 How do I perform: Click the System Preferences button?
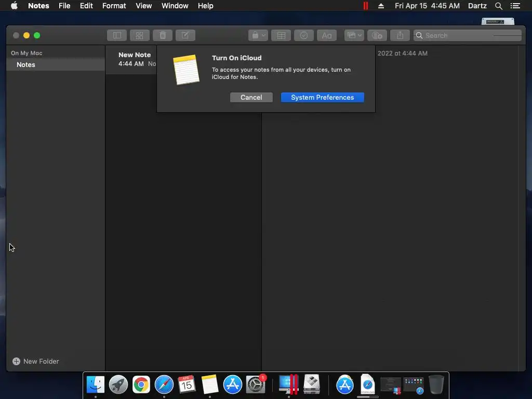(322, 97)
